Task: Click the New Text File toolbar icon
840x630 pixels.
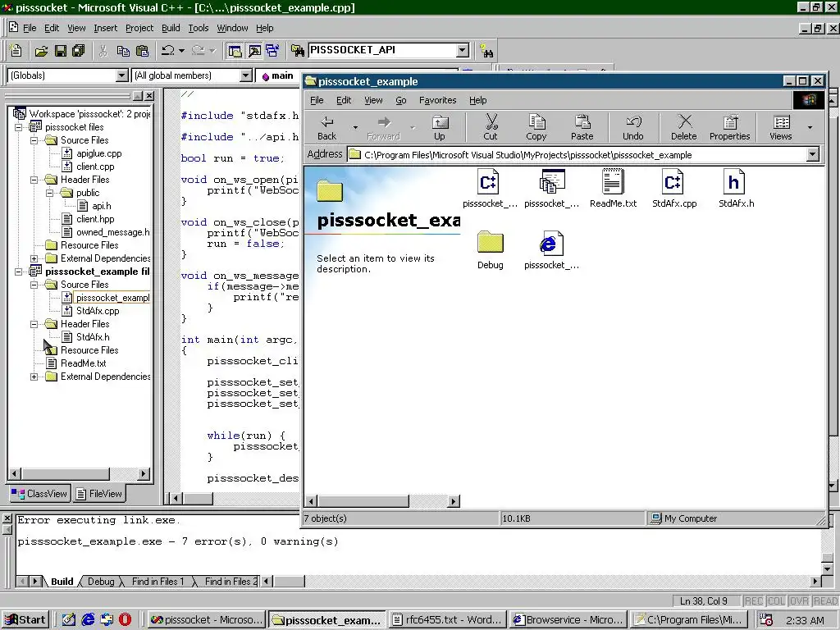Action: (x=16, y=50)
